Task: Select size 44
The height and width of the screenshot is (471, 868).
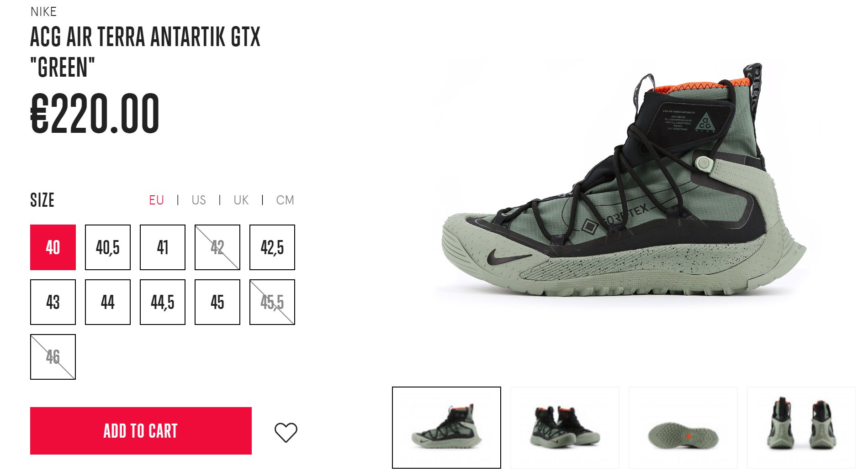Action: (108, 302)
